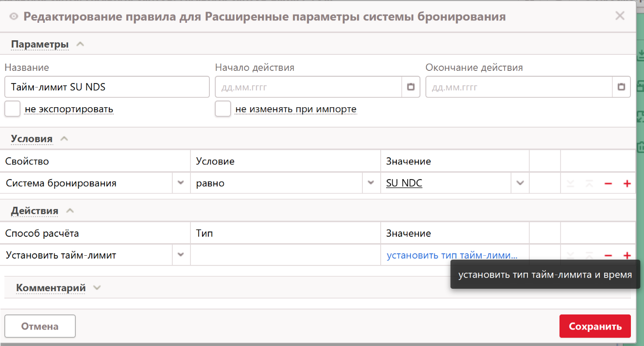Tick the 'не изменять при импорте' checkbox
This screenshot has width=644, height=346.
point(223,109)
